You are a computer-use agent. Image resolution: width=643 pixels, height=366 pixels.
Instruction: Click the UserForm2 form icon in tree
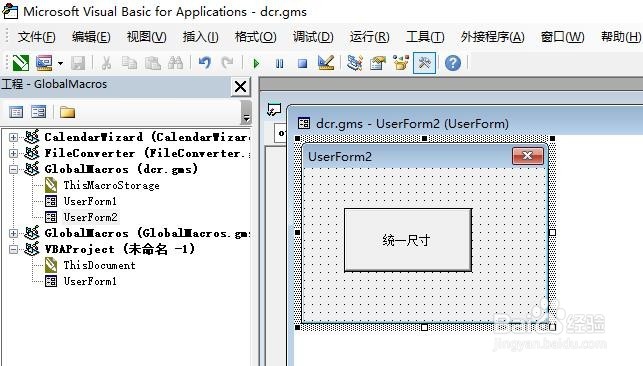(x=51, y=217)
